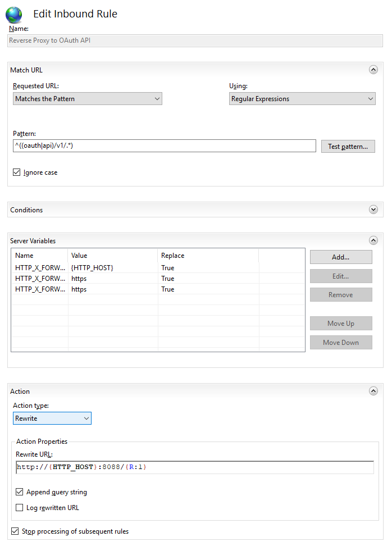Viewport: 392px width, 546px height.
Task: Open the Requested URL dropdown
Action: (88, 99)
